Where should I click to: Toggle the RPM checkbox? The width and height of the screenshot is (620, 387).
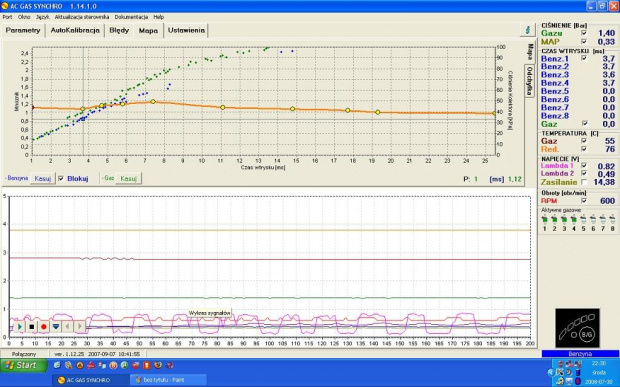click(584, 200)
